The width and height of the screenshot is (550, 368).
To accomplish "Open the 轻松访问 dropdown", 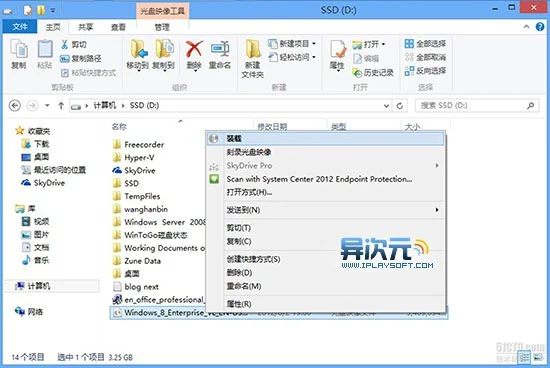I will [x=292, y=57].
